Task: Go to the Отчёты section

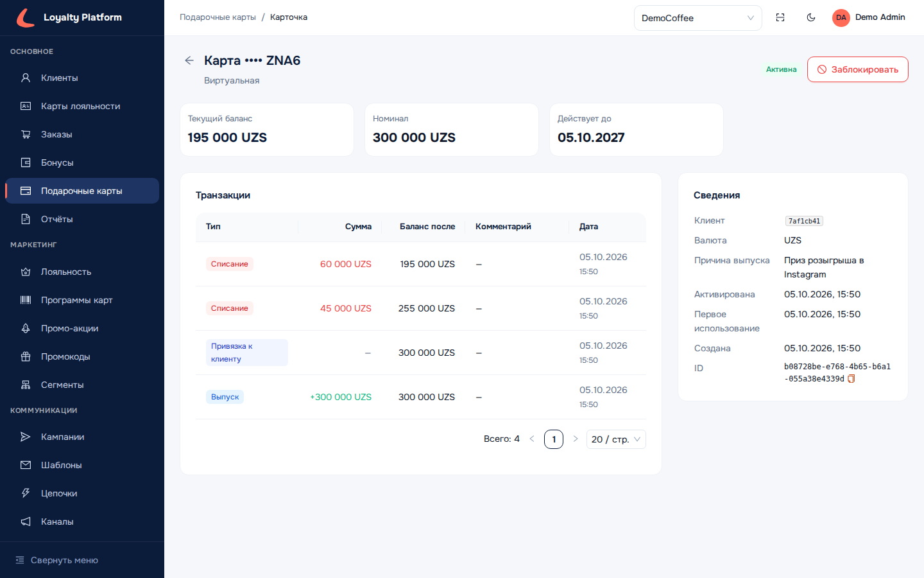Action: pos(82,219)
